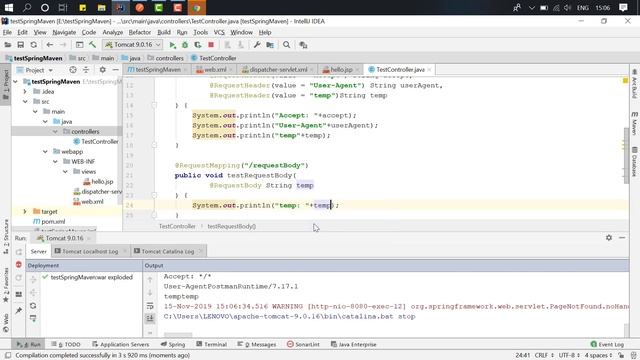Toggle soft-wrap in the output console

(150, 306)
